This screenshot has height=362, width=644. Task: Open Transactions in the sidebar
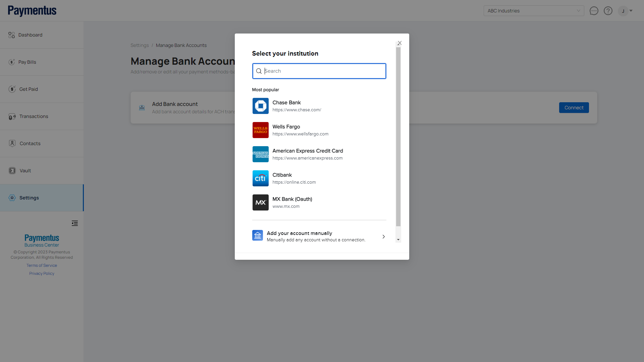coord(34,116)
